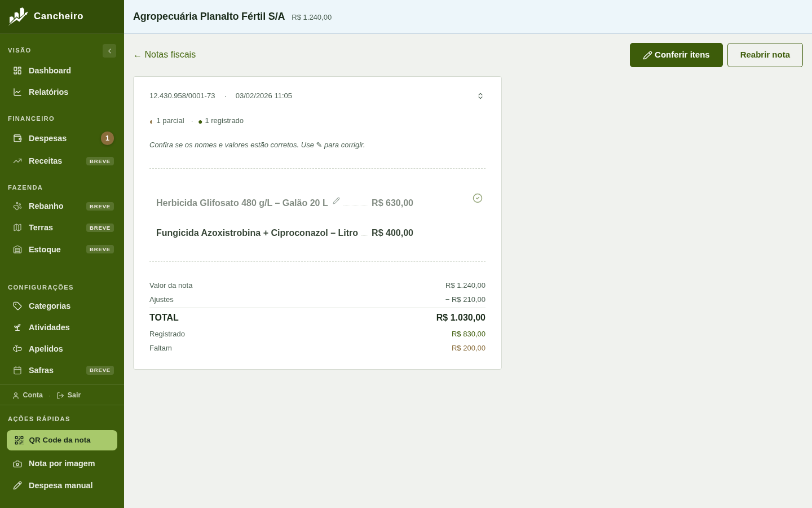
Task: Click the Rebanho livestock icon
Action: point(17,206)
